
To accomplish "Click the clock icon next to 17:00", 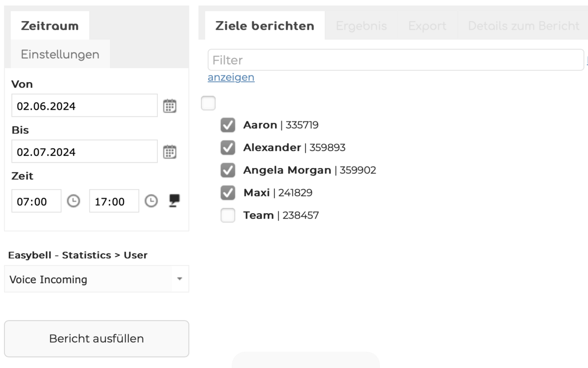I will (x=151, y=201).
